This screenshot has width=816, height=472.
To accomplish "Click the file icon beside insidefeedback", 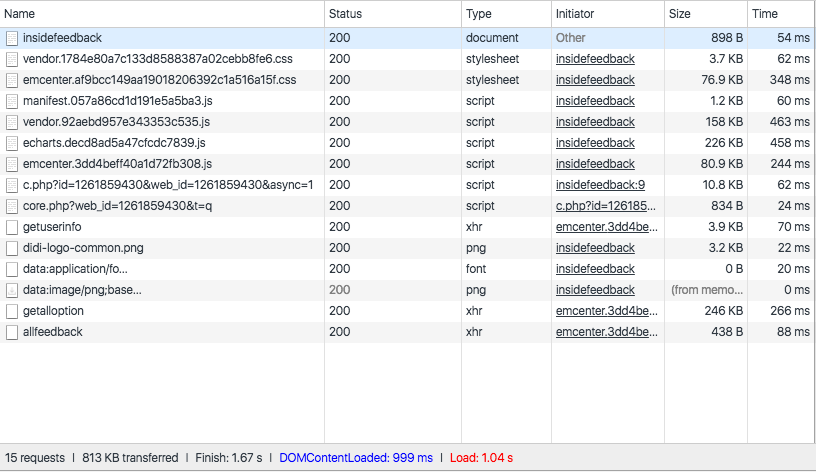I will [x=12, y=38].
